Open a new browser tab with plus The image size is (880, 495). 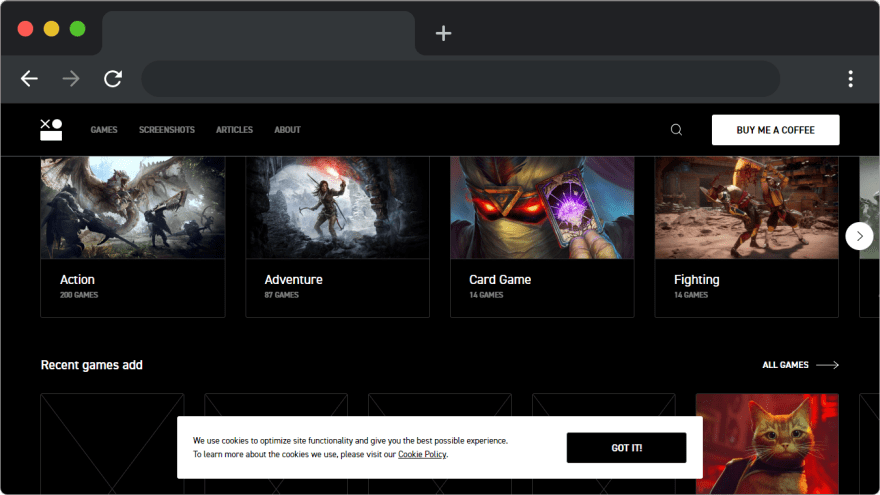point(443,33)
